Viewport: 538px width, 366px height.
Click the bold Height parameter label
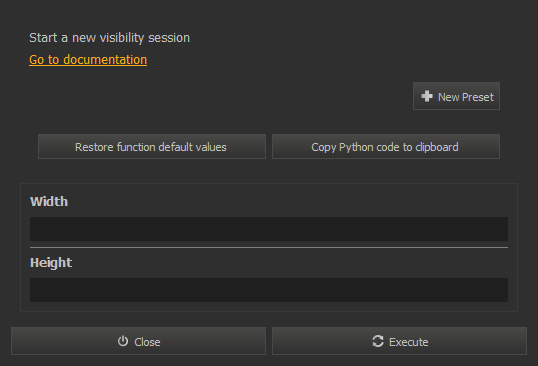[x=51, y=263]
